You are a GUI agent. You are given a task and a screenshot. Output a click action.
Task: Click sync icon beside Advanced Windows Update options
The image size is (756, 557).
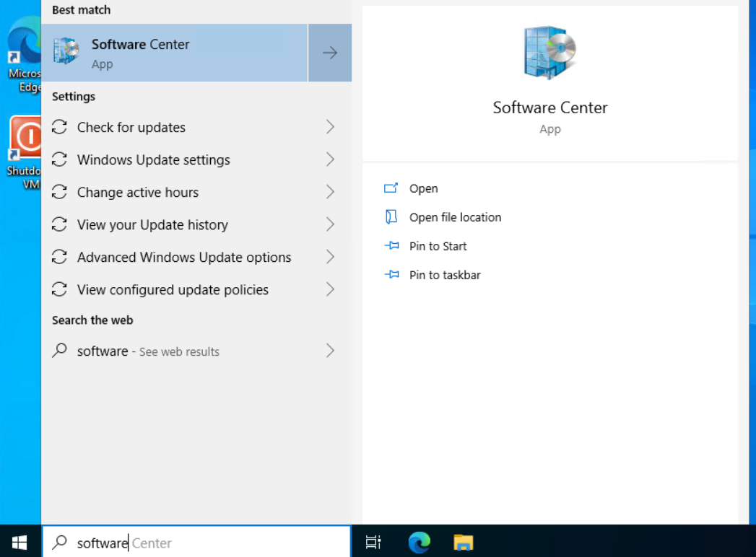click(59, 258)
